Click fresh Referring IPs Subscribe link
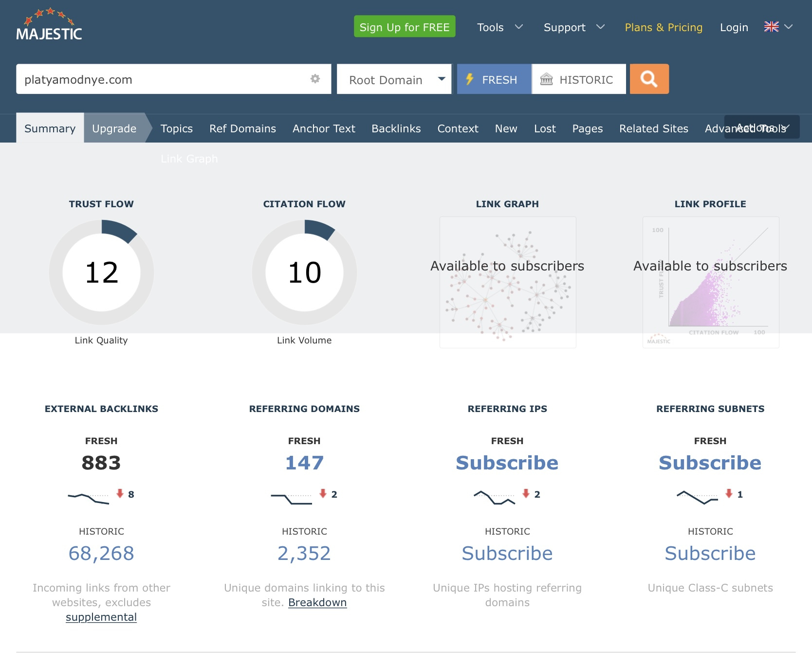 click(x=507, y=463)
